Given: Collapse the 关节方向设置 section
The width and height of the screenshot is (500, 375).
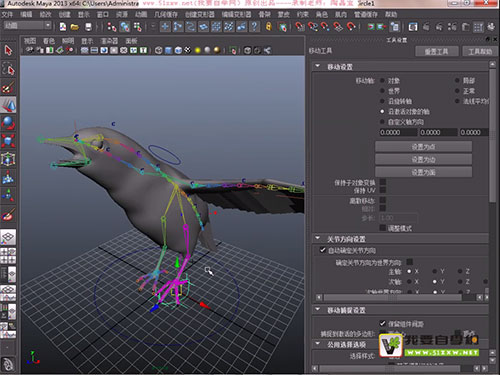Looking at the screenshot, I should [318, 238].
